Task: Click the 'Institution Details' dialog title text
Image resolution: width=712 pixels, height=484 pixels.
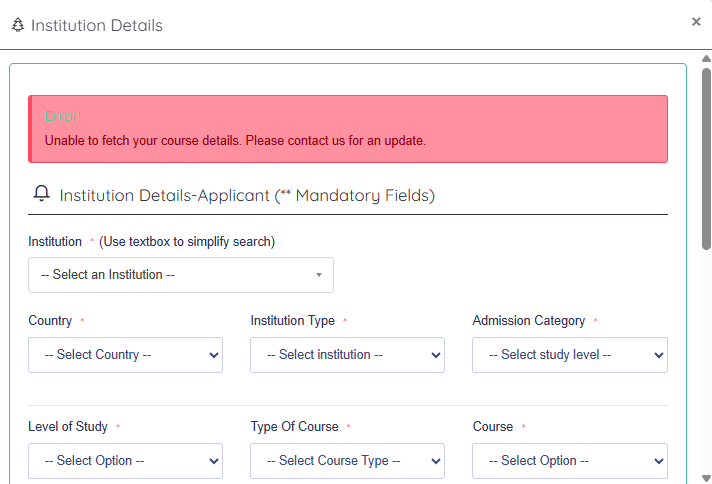Action: coord(97,25)
